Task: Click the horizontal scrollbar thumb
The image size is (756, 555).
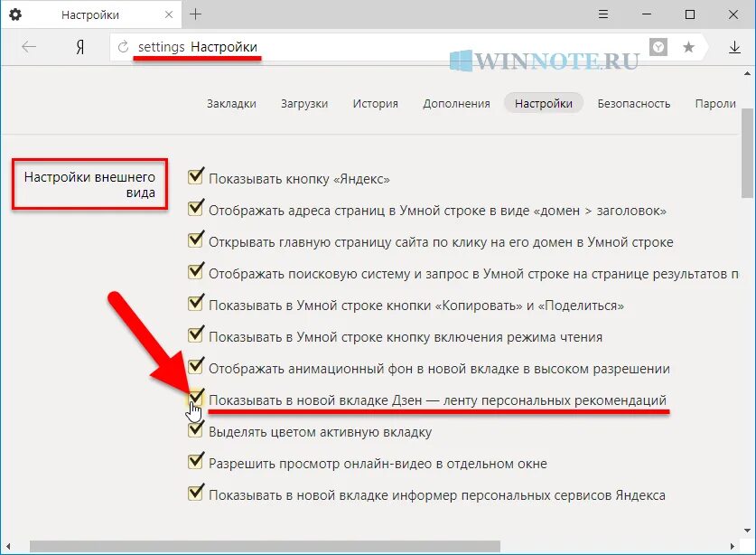Action: (x=265, y=546)
